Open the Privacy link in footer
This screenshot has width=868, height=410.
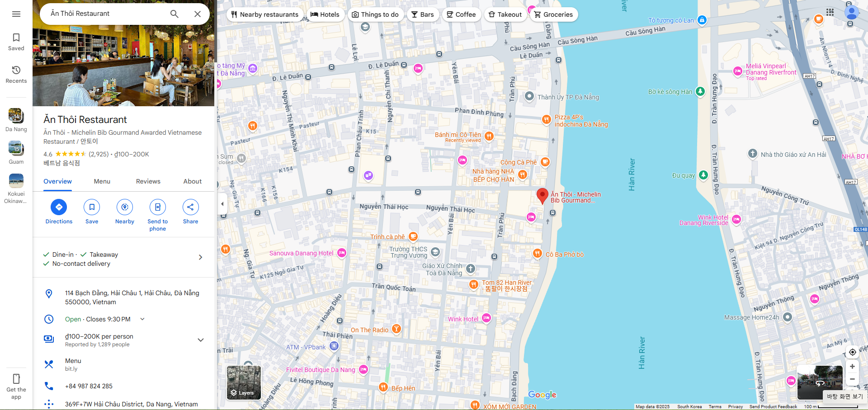(736, 407)
